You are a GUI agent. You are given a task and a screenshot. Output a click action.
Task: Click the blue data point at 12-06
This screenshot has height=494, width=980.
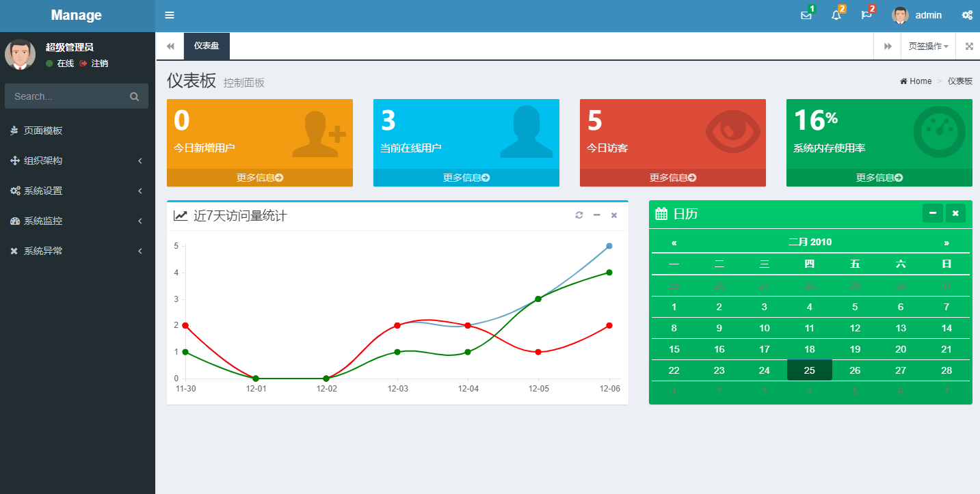click(x=609, y=246)
